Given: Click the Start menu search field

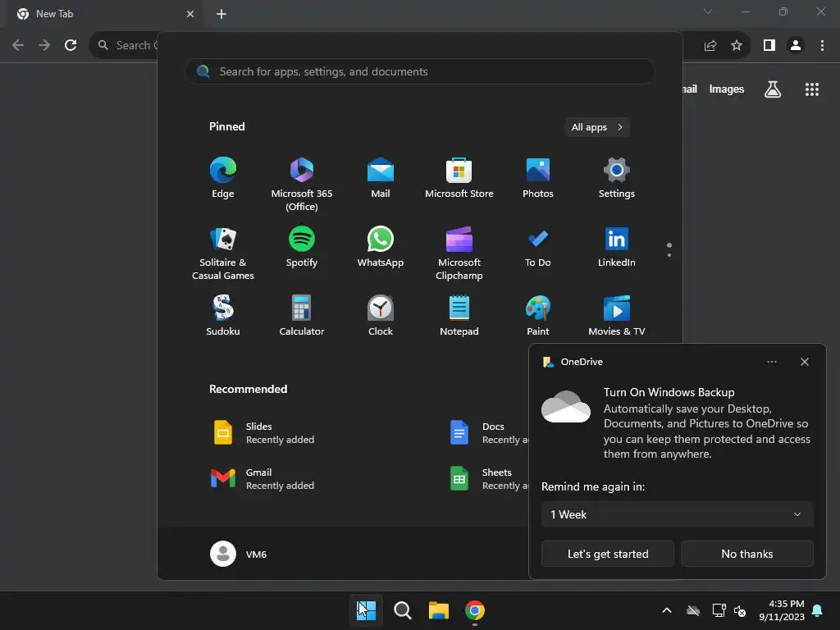Looking at the screenshot, I should [x=420, y=71].
